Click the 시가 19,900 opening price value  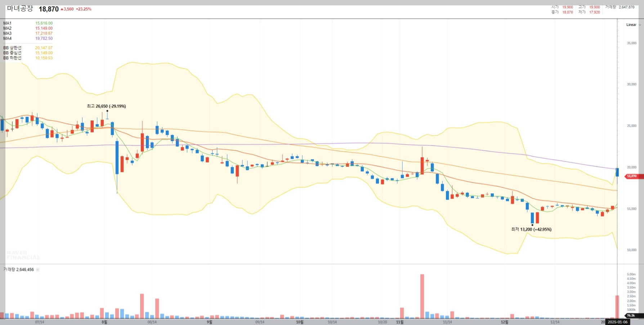pos(568,7)
